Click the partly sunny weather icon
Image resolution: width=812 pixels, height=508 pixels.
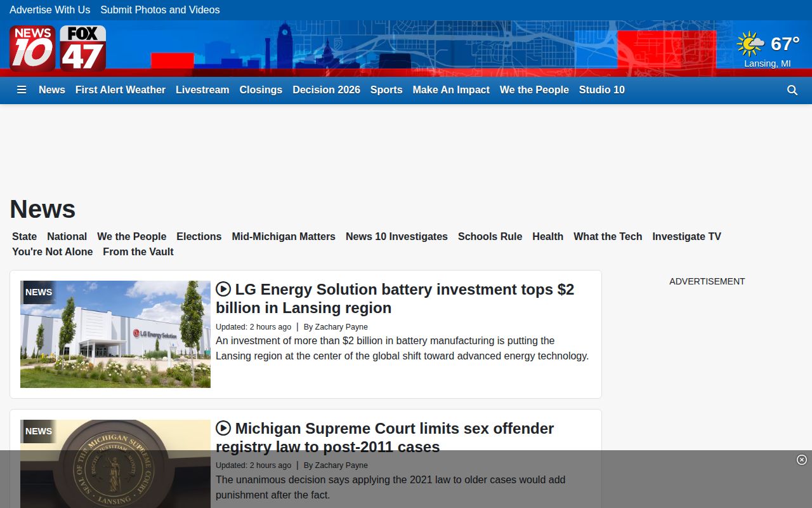750,44
